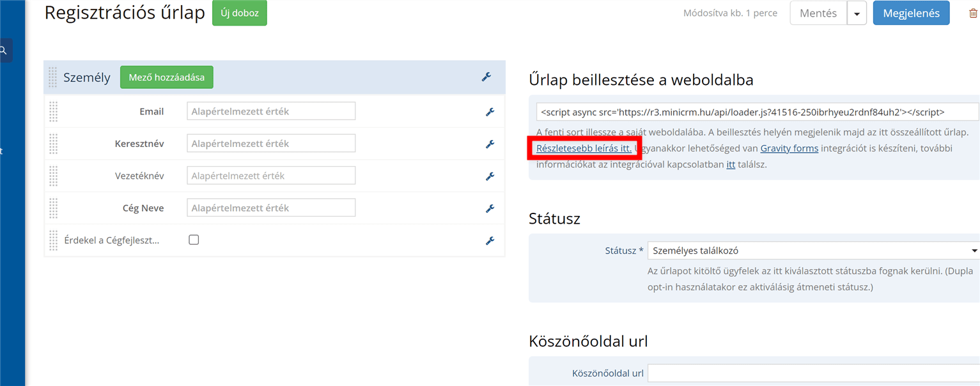
Task: Click the Email default value field
Action: (271, 111)
